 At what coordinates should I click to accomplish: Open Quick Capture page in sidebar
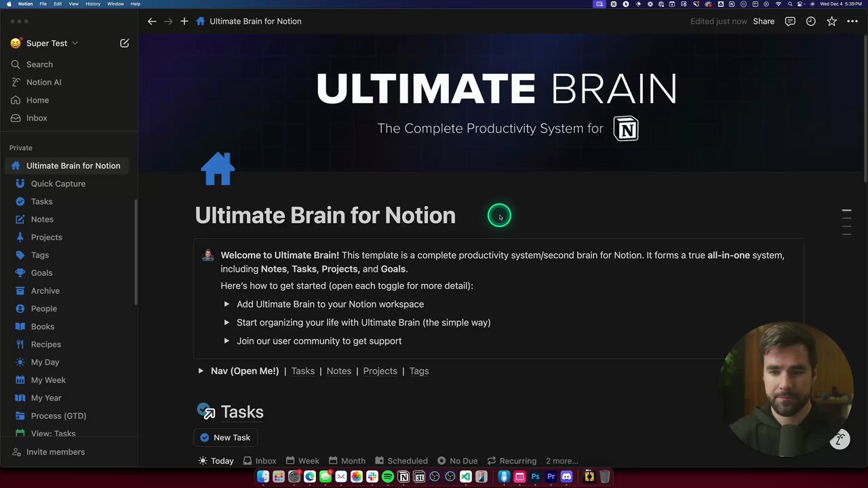pos(58,184)
